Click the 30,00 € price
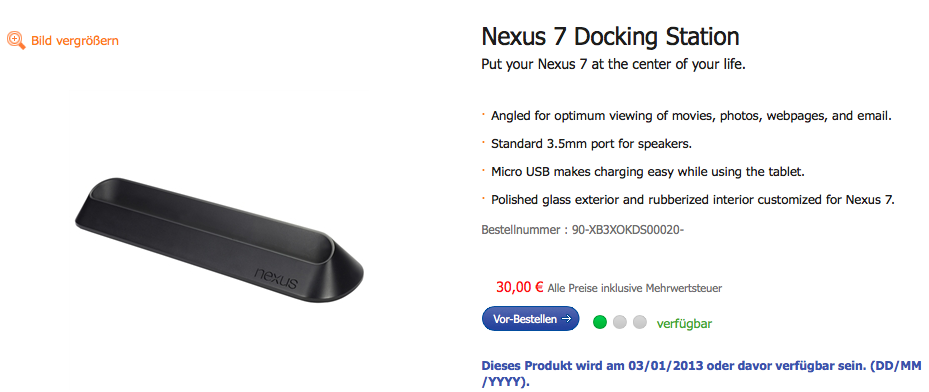Image resolution: width=929 pixels, height=392 pixels. click(520, 287)
